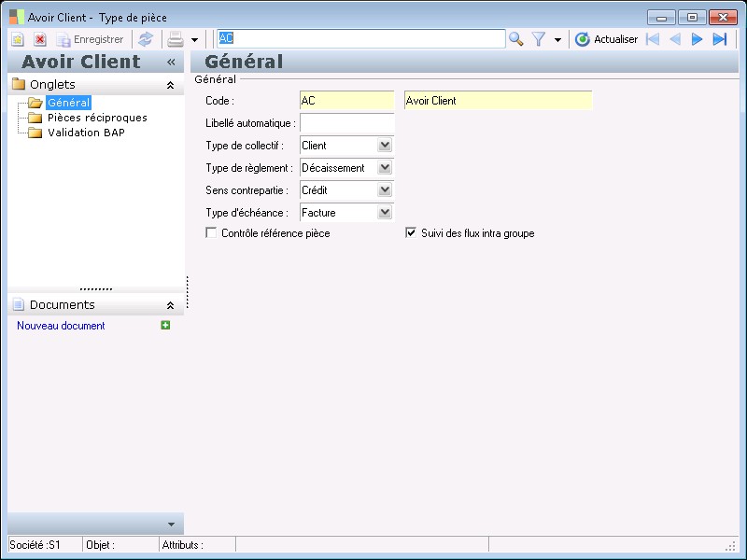Select Validation BAP in the tree
Image resolution: width=747 pixels, height=560 pixels.
point(86,133)
